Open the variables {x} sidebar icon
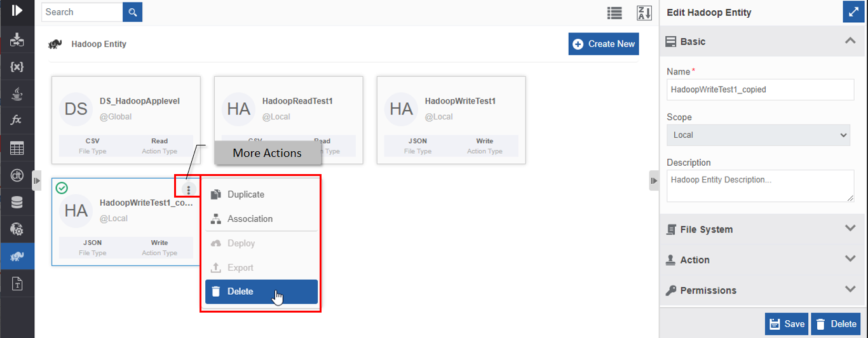The image size is (868, 338). [x=17, y=67]
